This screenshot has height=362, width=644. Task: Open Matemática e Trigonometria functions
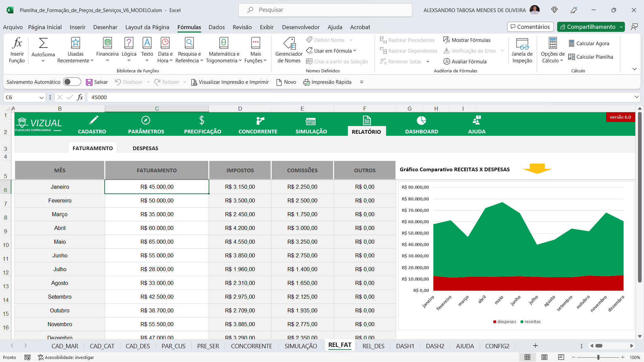click(x=224, y=50)
